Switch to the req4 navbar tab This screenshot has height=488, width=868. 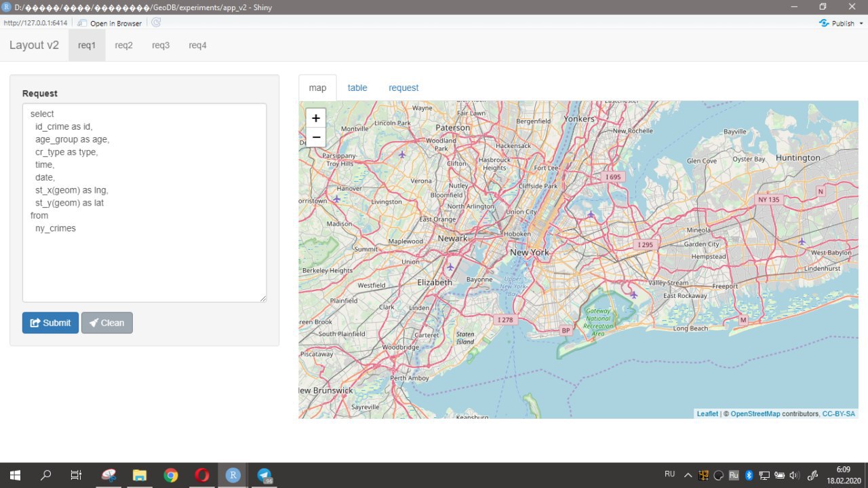pos(197,45)
